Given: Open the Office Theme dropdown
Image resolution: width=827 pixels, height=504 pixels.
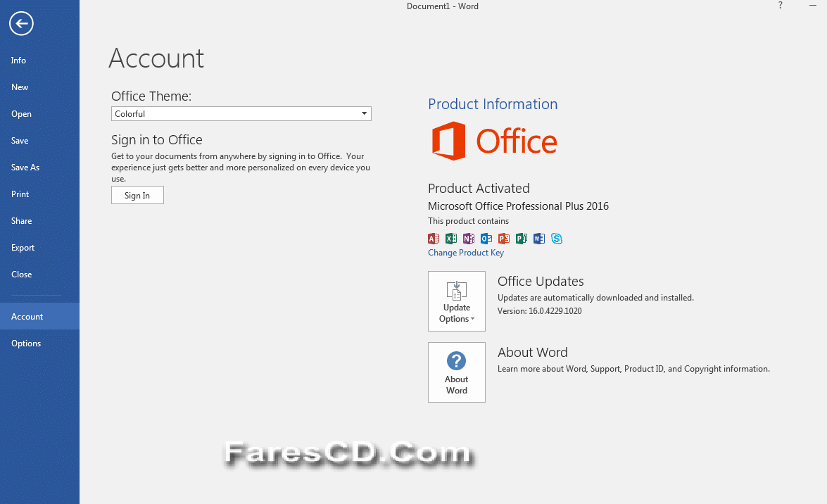Looking at the screenshot, I should (241, 114).
